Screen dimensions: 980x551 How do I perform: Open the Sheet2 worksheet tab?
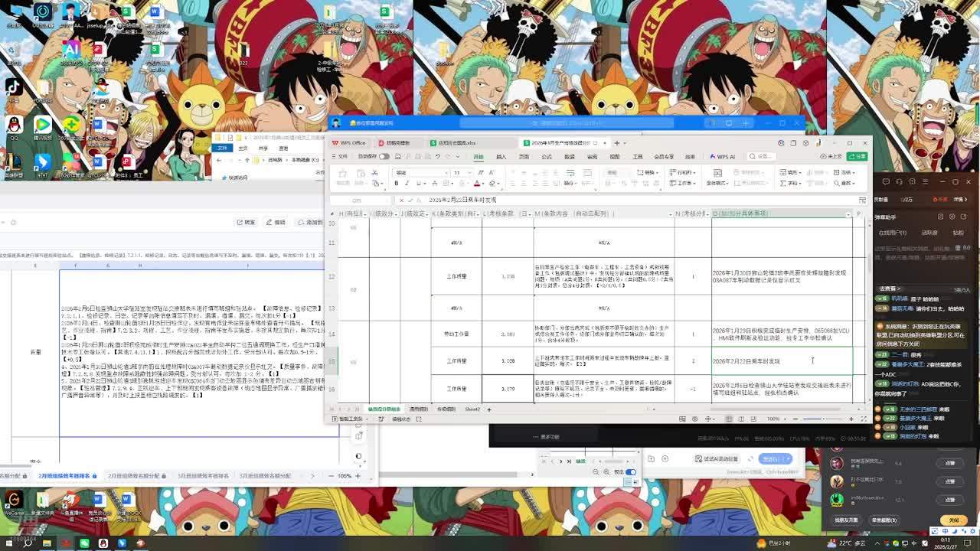[x=472, y=409]
